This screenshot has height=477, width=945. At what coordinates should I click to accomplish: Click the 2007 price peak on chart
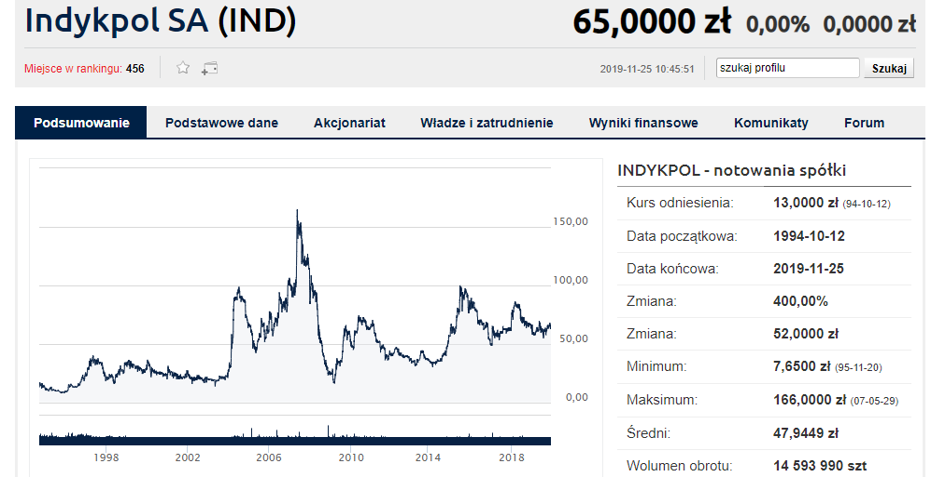coord(297,212)
